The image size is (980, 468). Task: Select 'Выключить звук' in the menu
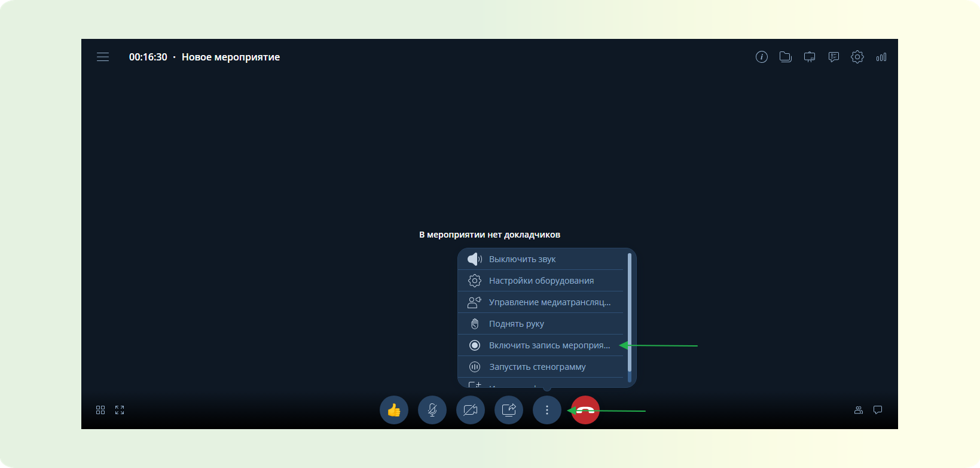point(522,259)
